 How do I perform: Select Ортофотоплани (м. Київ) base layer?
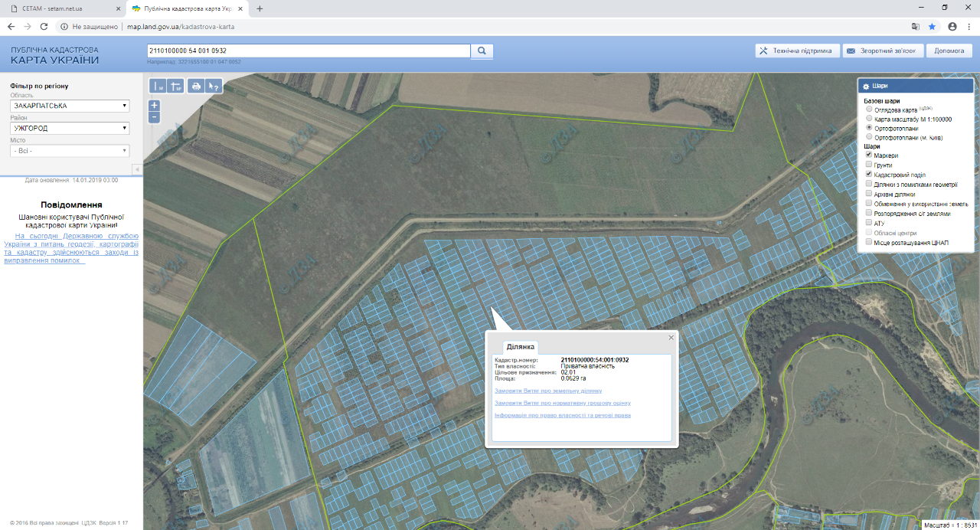pyautogui.click(x=868, y=137)
